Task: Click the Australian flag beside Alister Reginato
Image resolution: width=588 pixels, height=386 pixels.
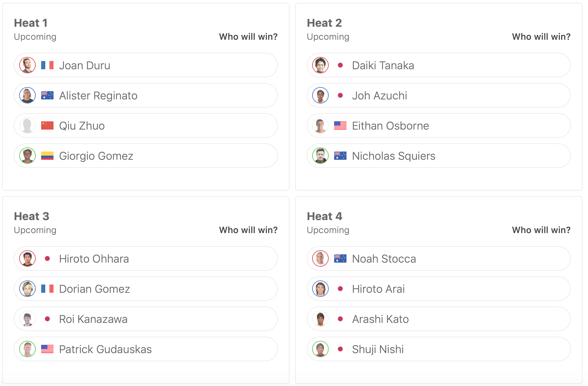Action: point(47,95)
